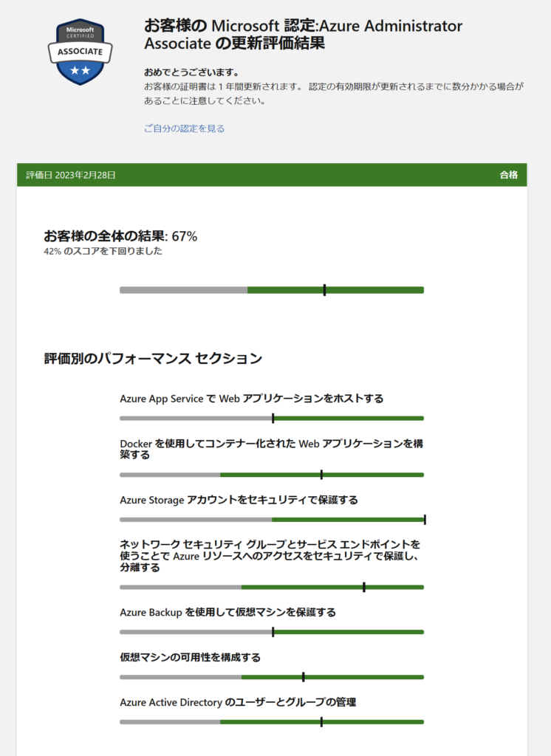Open the ご自分の認定を見る link
The width and height of the screenshot is (551, 756).
pos(185,128)
